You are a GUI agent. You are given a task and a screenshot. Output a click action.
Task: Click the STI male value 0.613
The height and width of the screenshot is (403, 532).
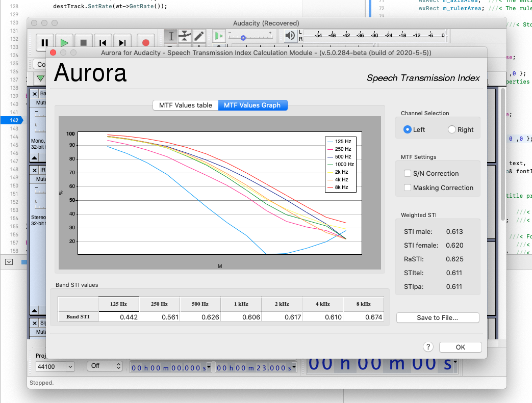coord(454,231)
